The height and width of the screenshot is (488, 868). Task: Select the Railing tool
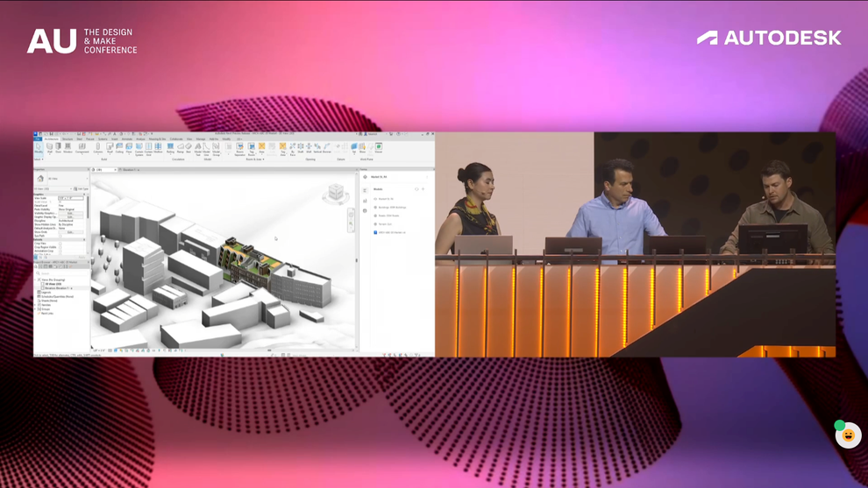(x=170, y=148)
